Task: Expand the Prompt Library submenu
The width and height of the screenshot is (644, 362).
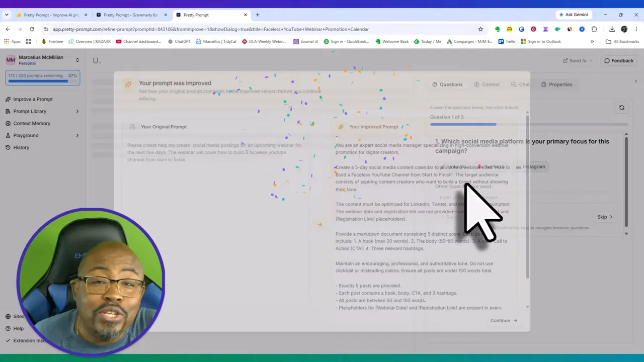Action: pyautogui.click(x=77, y=111)
